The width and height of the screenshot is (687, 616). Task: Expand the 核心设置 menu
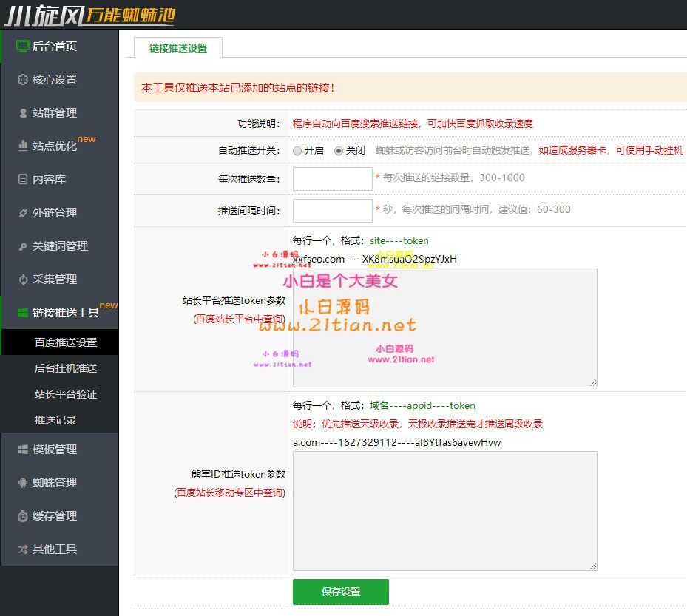60,79
